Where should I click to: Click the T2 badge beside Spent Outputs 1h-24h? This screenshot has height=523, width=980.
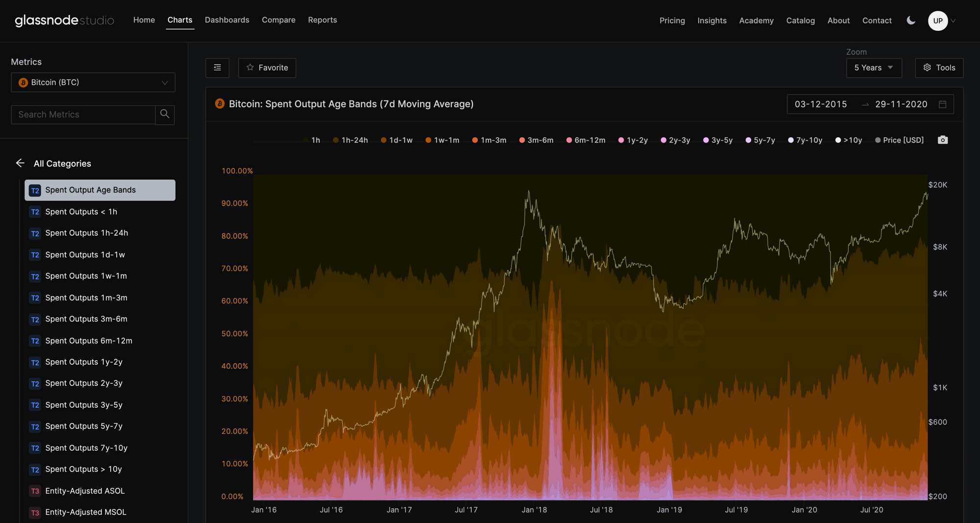point(35,233)
